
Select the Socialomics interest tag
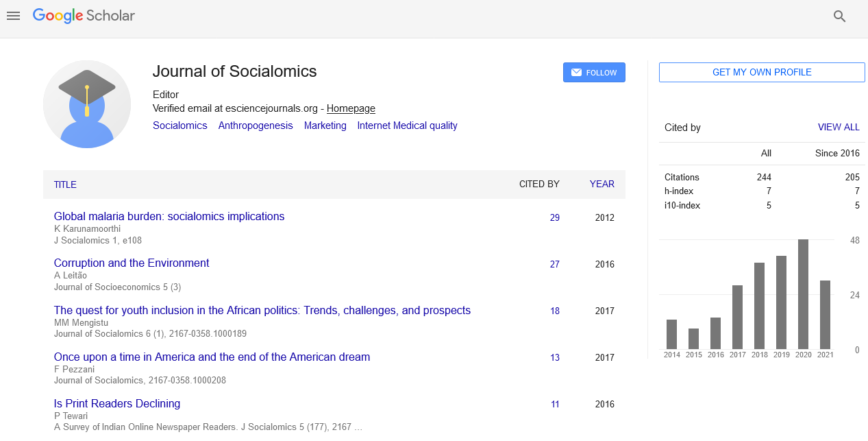[x=180, y=126]
